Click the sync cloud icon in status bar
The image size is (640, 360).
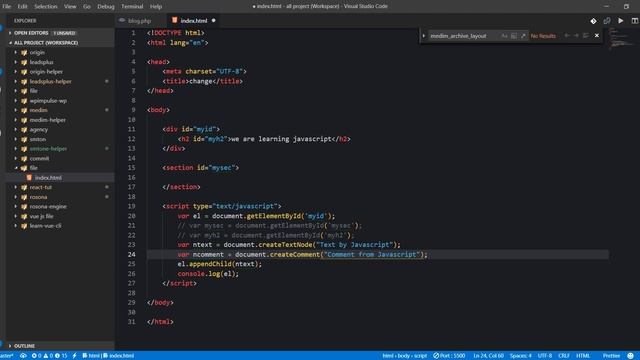23,356
